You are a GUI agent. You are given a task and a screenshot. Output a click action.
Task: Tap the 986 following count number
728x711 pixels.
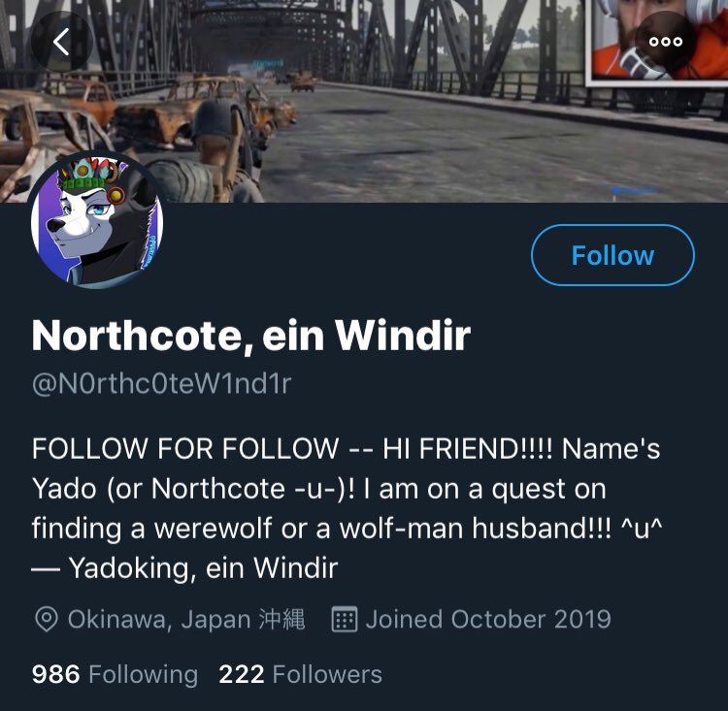point(55,674)
